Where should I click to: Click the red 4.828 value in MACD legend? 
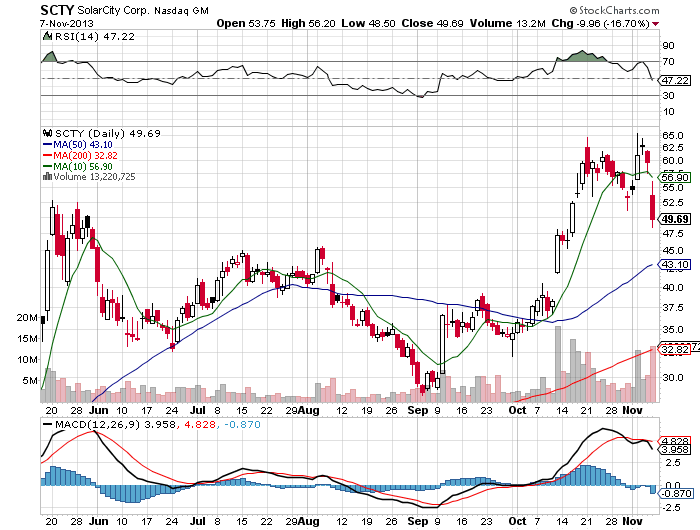click(200, 424)
